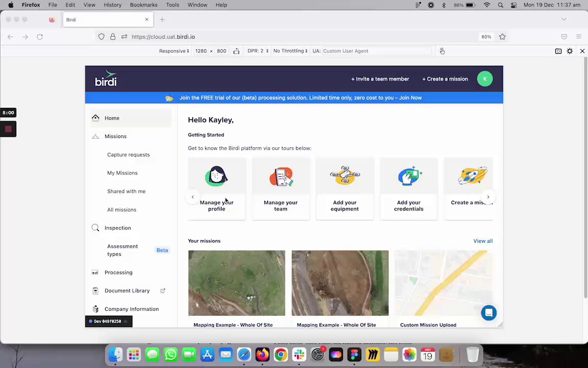
Task: Take a screenshot with the camera icon
Action: 558,51
